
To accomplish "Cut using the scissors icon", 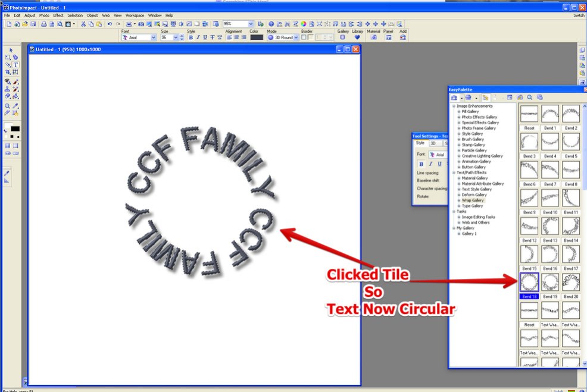I will [x=83, y=24].
